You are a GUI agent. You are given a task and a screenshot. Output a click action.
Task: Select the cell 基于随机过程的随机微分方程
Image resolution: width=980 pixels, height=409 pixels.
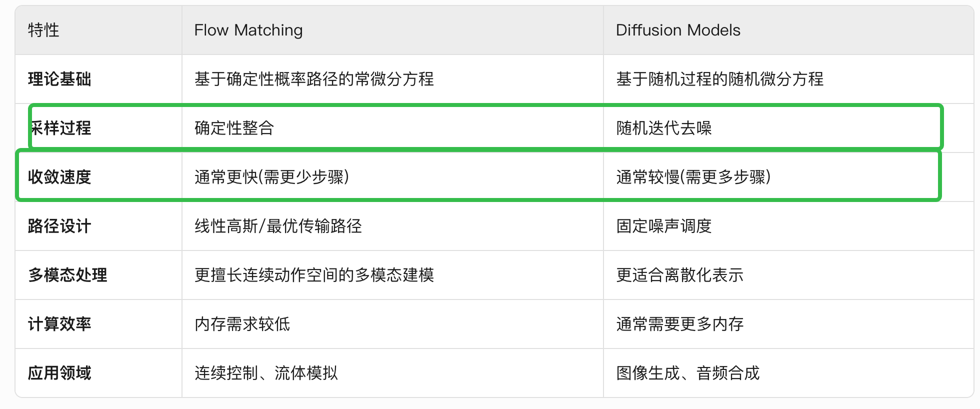coord(719,79)
